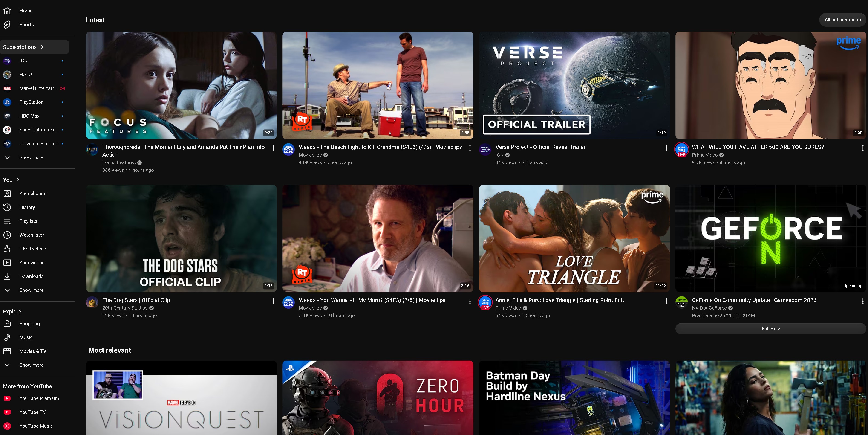Select Playlists in the sidebar
The width and height of the screenshot is (868, 435).
(35, 221)
